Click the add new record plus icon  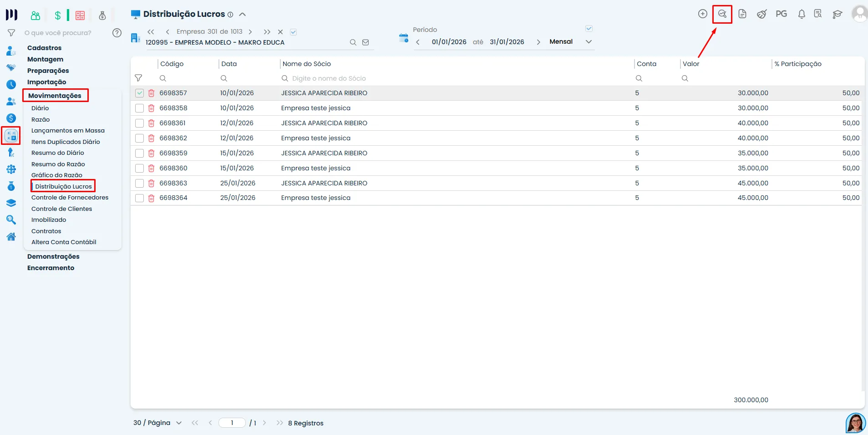coord(702,14)
